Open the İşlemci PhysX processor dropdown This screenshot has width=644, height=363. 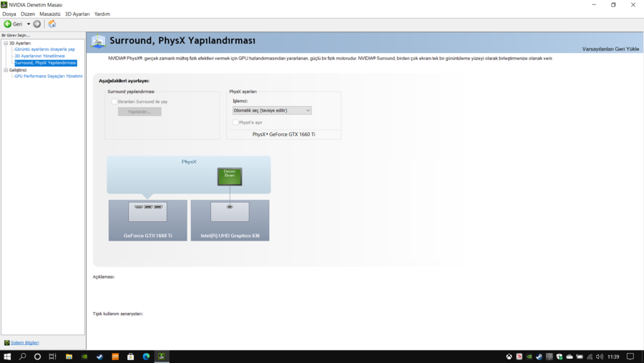(272, 110)
